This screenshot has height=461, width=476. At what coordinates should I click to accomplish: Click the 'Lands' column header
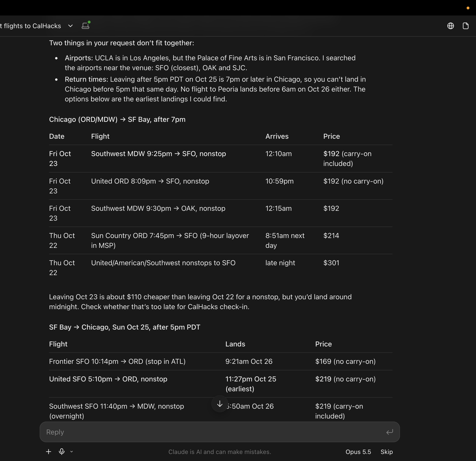(x=235, y=344)
